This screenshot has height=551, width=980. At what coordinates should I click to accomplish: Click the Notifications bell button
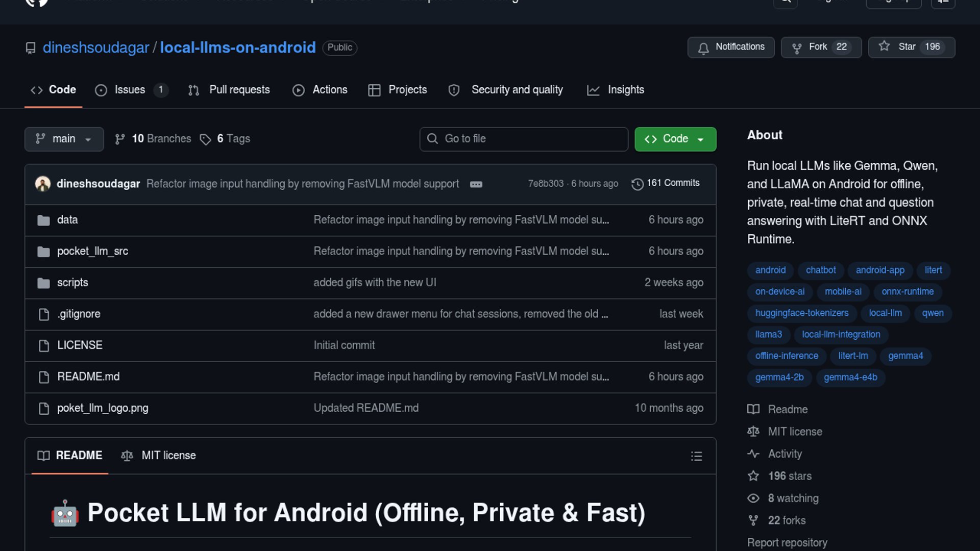pyautogui.click(x=730, y=47)
